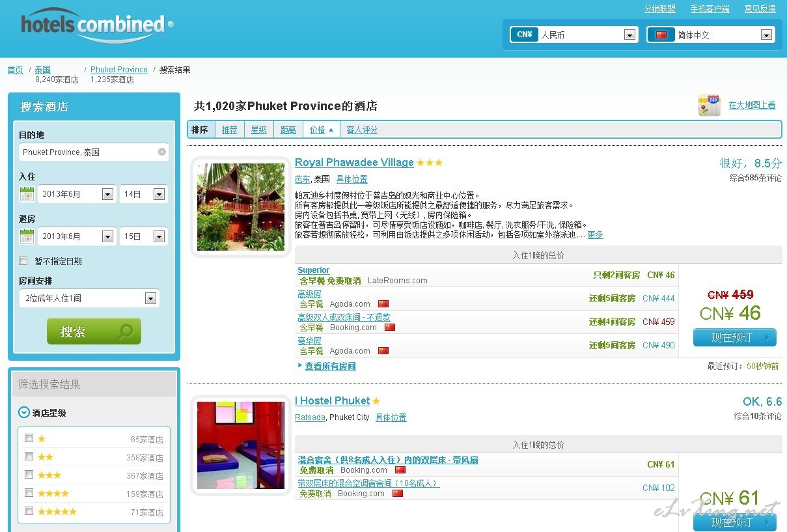
Task: Click the 很好, 8.5分 rating text
Action: [751, 163]
